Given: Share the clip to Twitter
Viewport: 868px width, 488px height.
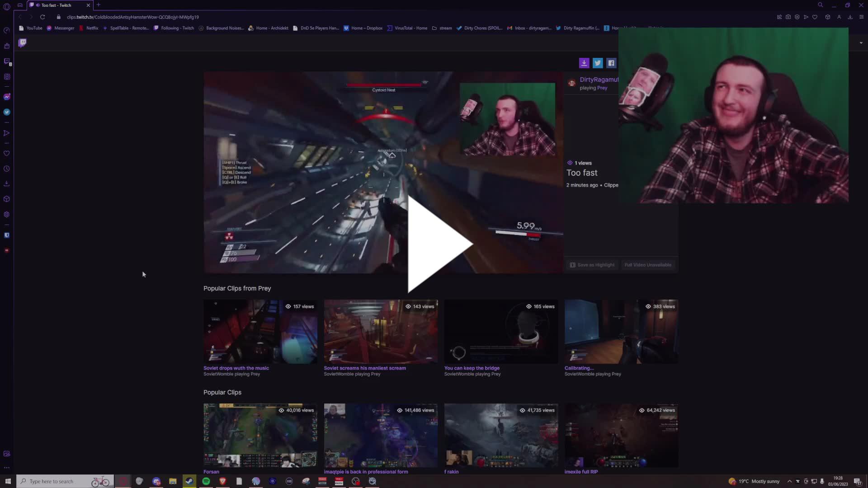Looking at the screenshot, I should coord(598,63).
